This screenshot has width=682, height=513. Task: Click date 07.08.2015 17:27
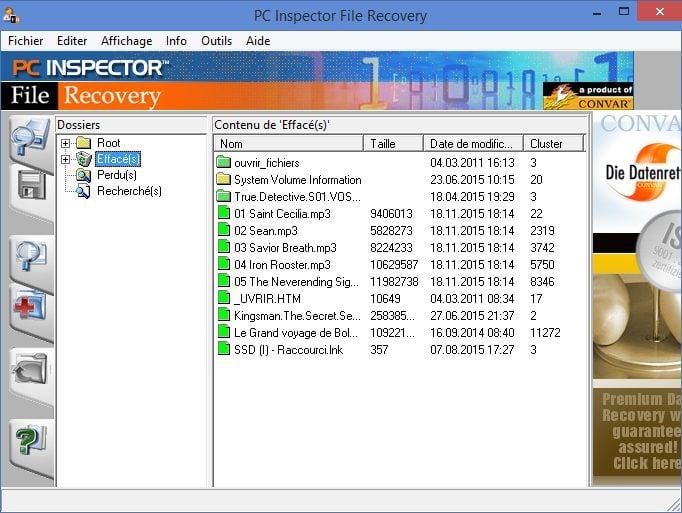[472, 350]
